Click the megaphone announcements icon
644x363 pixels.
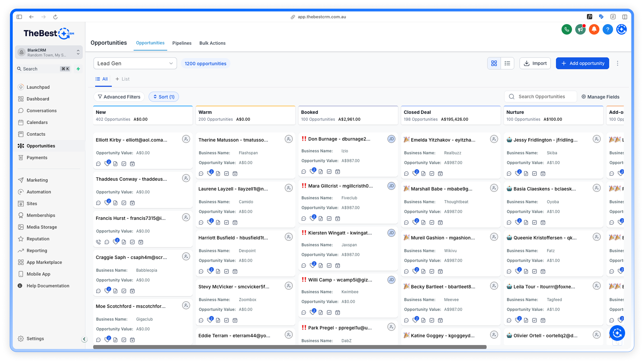pyautogui.click(x=580, y=30)
